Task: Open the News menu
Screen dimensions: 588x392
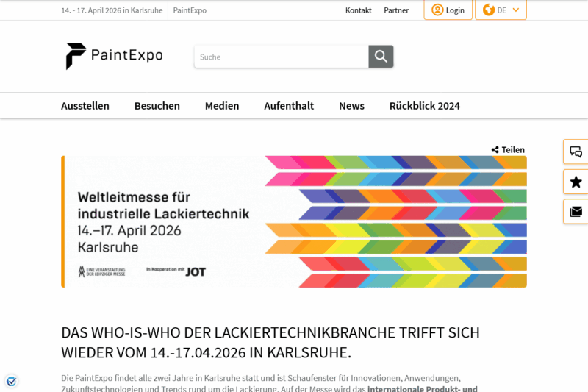Action: 351,106
